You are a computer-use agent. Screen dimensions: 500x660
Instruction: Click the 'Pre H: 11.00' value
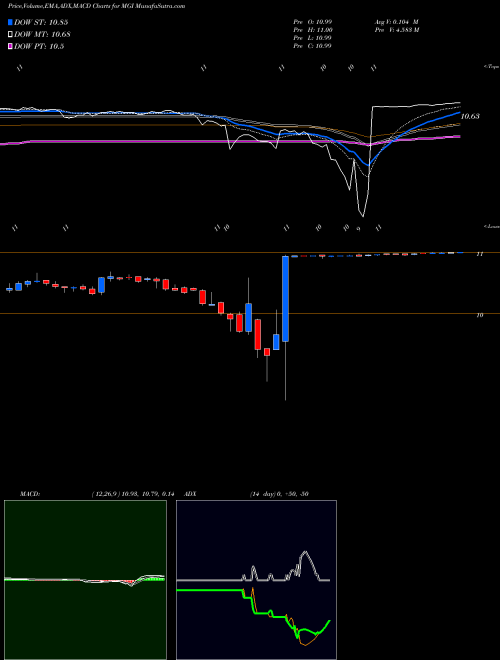(313, 30)
